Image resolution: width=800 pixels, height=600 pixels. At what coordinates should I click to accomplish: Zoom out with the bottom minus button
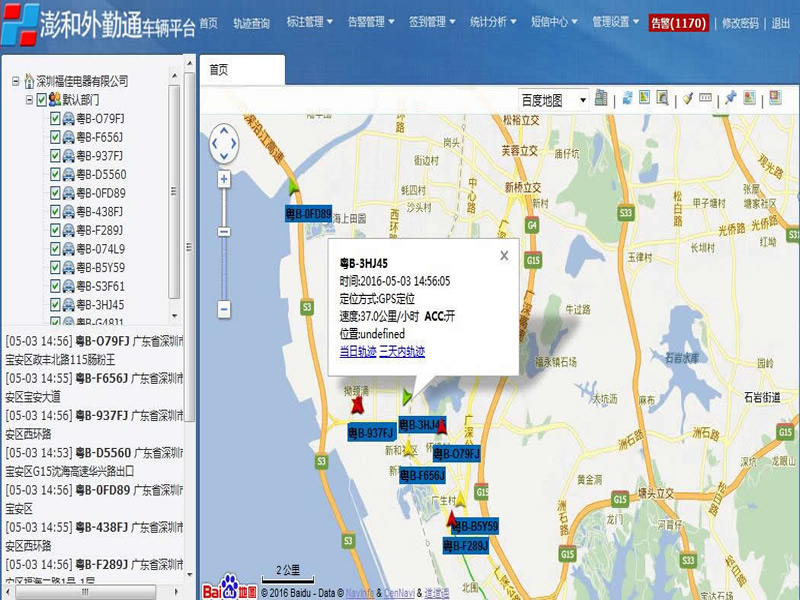[224, 309]
